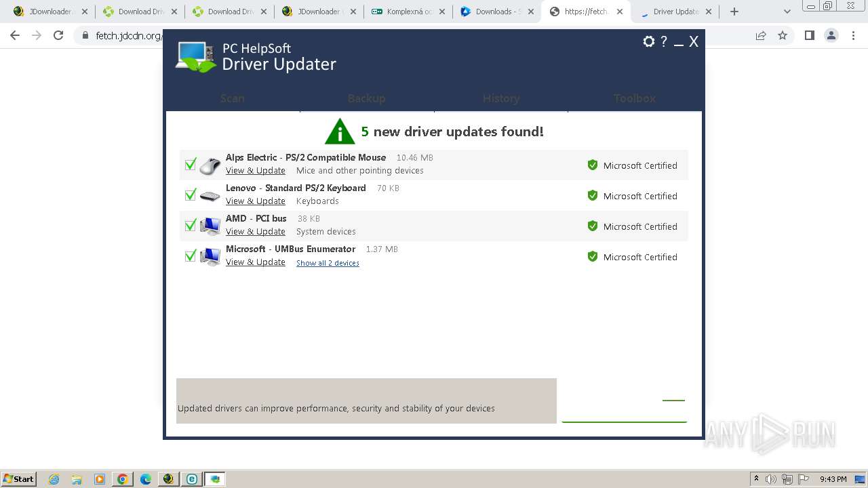This screenshot has height=488, width=868.
Task: Click the green info triangle icon
Action: pos(340,131)
